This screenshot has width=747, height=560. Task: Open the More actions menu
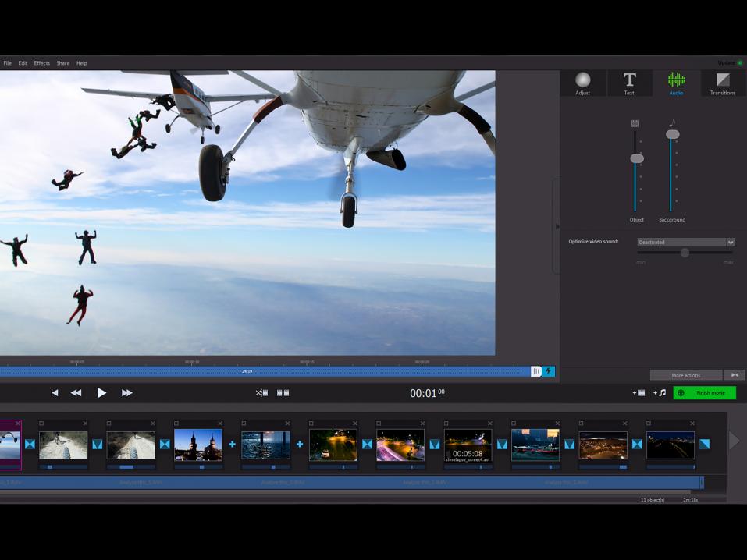(685, 375)
